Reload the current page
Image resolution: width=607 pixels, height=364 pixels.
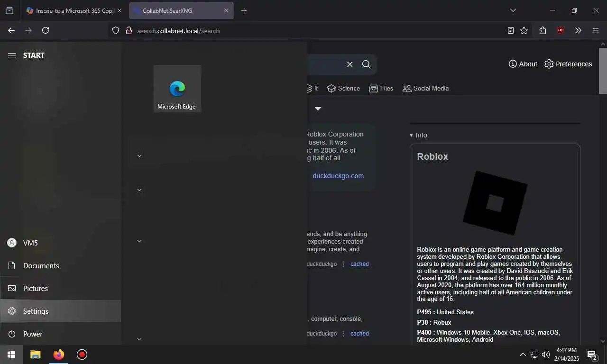[x=46, y=30]
